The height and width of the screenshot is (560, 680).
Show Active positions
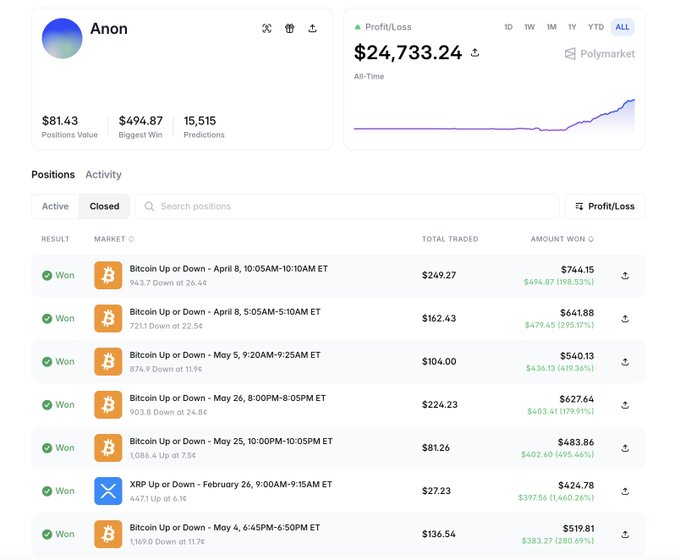coord(55,206)
